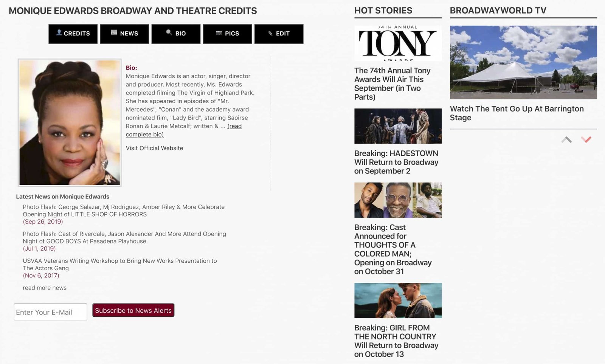The image size is (605, 364).
Task: Click the 'read complete bio' link
Action: tap(184, 130)
